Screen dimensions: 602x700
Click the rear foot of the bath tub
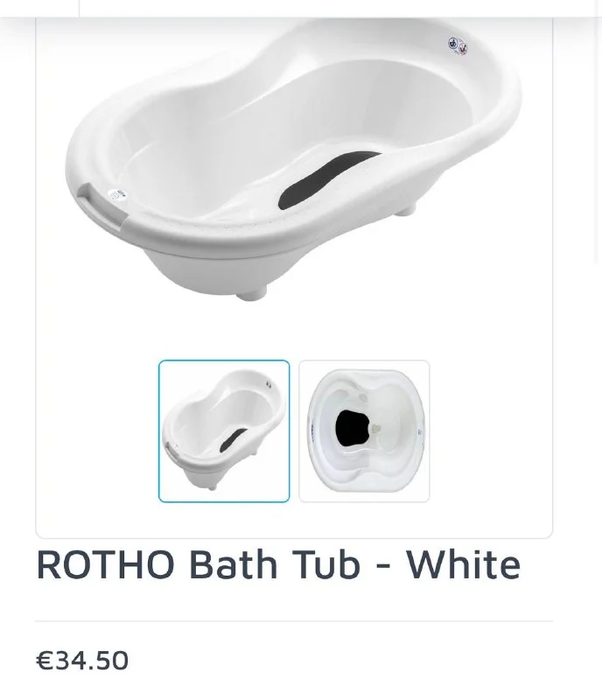(405, 209)
